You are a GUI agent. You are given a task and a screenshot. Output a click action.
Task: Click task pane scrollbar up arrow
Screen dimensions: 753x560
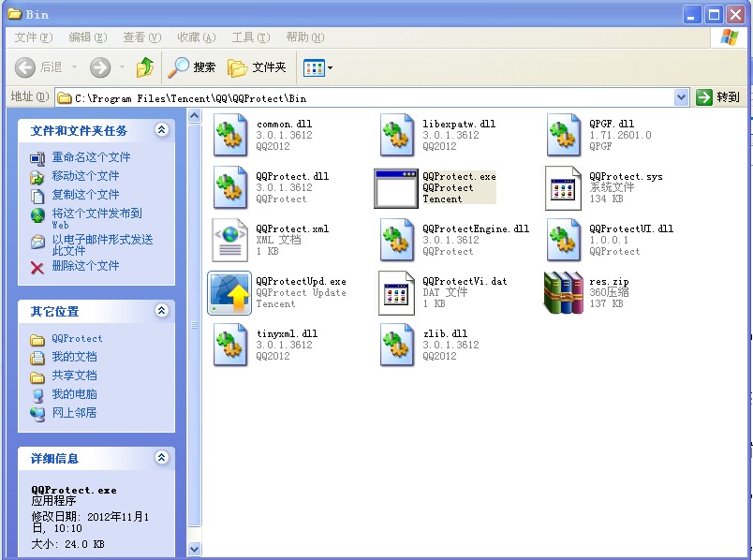pos(194,116)
